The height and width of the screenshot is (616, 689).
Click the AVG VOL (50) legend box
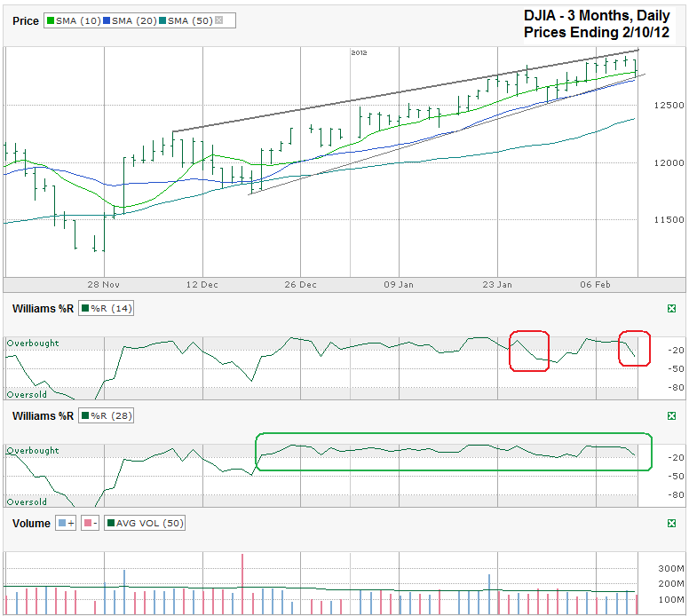click(145, 523)
